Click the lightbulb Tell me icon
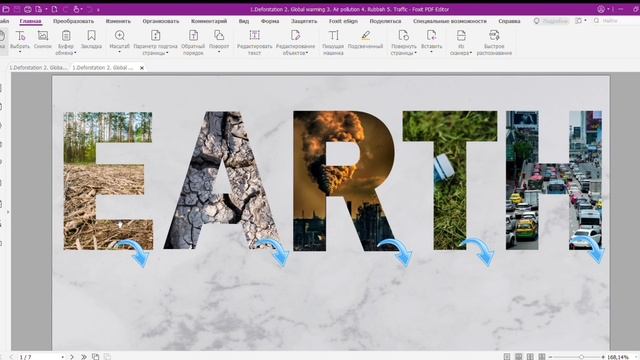Screen dimensions: 640x360 536,21
